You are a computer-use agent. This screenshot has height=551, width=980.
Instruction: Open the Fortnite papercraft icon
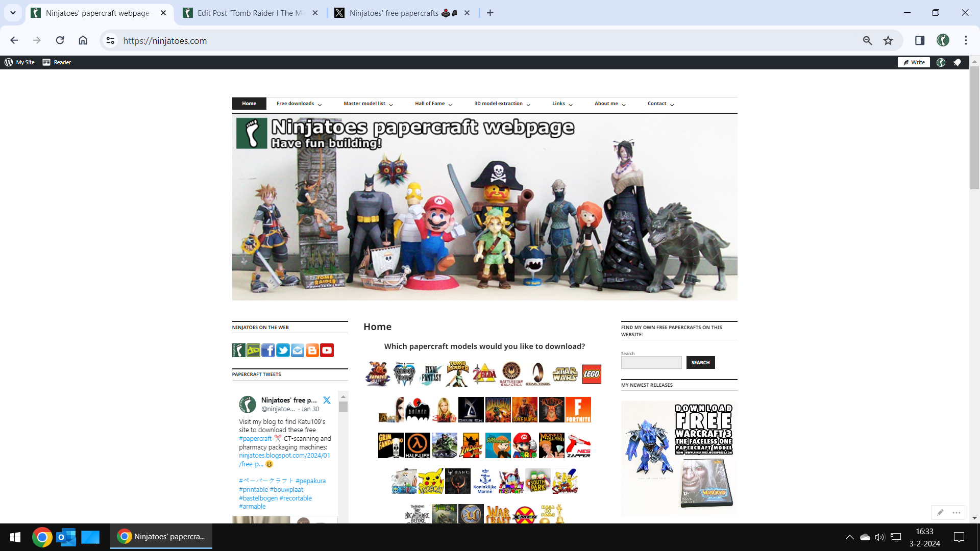tap(578, 410)
